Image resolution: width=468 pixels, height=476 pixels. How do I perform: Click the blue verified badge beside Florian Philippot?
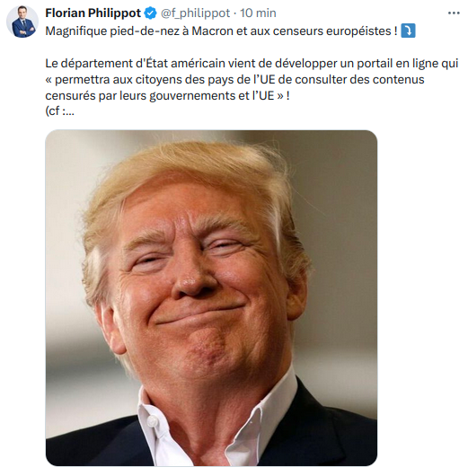150,13
